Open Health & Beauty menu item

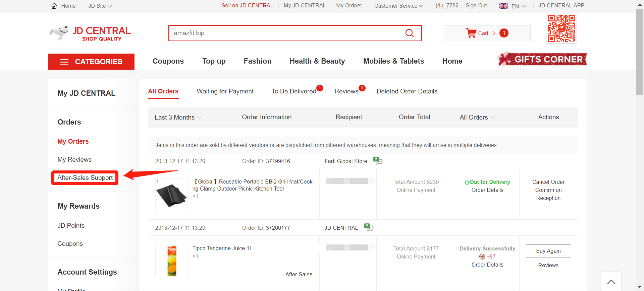point(317,61)
